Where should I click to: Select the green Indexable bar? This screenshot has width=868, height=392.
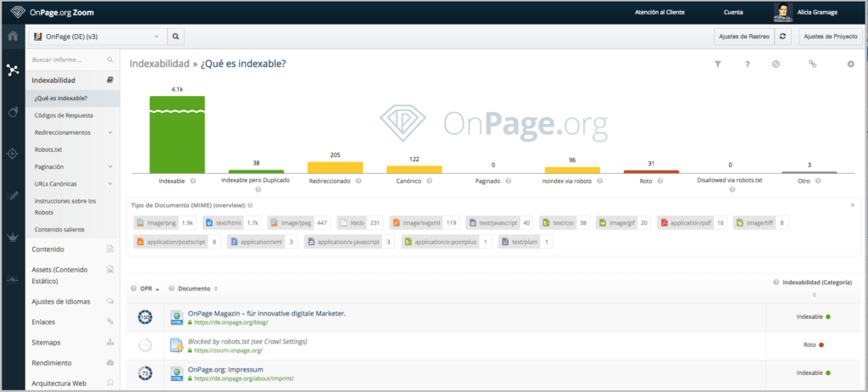[x=177, y=135]
